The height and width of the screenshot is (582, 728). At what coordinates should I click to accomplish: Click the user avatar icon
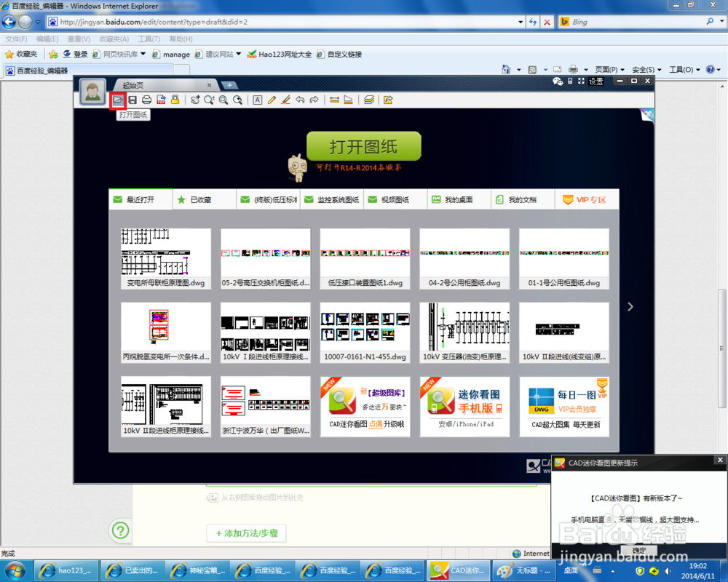tap(93, 91)
